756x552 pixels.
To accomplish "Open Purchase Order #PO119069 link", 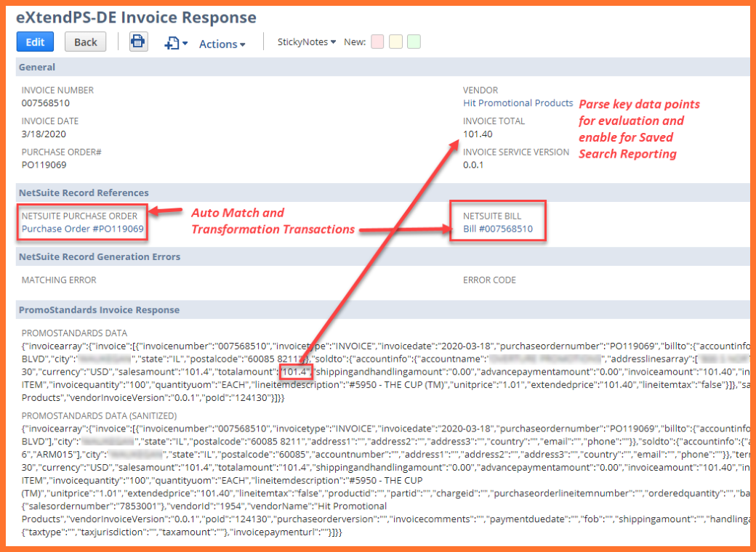I will pos(82,229).
